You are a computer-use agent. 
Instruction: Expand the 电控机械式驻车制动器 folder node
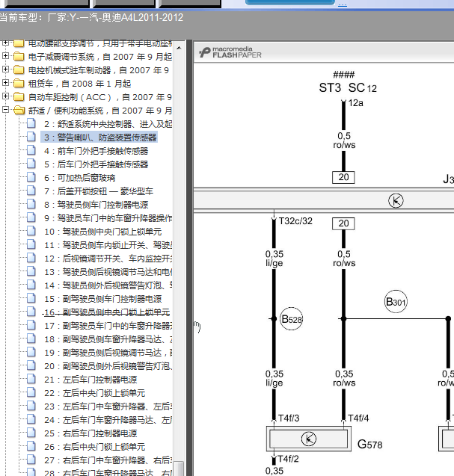5,69
